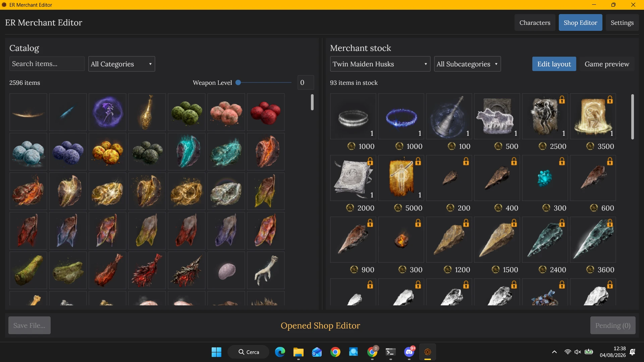Select the white claw hand catalog item

[x=266, y=270]
